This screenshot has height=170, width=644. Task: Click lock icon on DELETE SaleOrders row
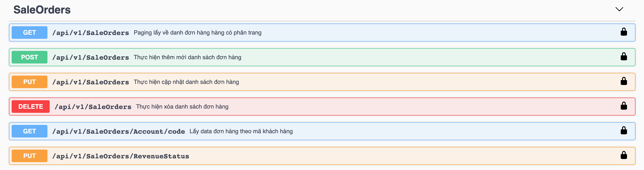click(623, 106)
